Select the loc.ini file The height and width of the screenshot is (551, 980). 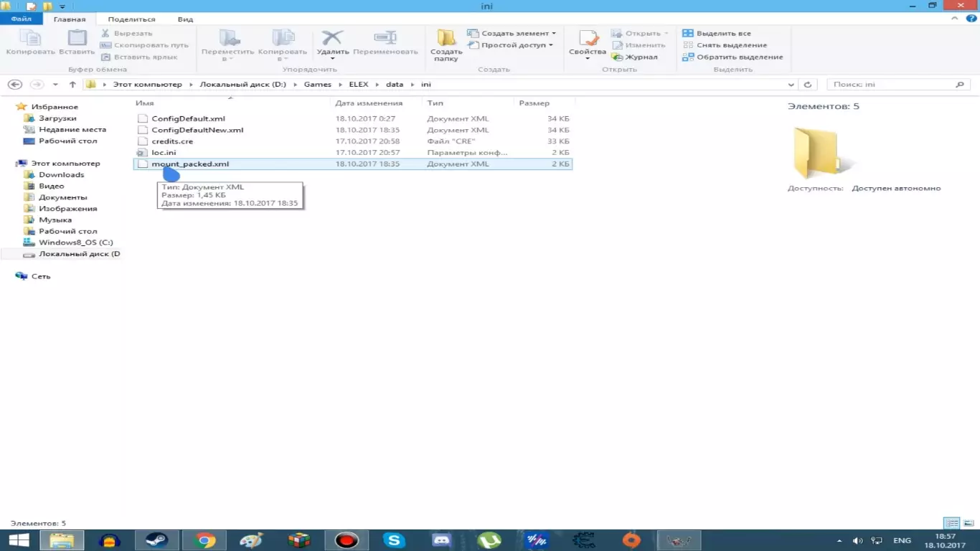pyautogui.click(x=353, y=153)
